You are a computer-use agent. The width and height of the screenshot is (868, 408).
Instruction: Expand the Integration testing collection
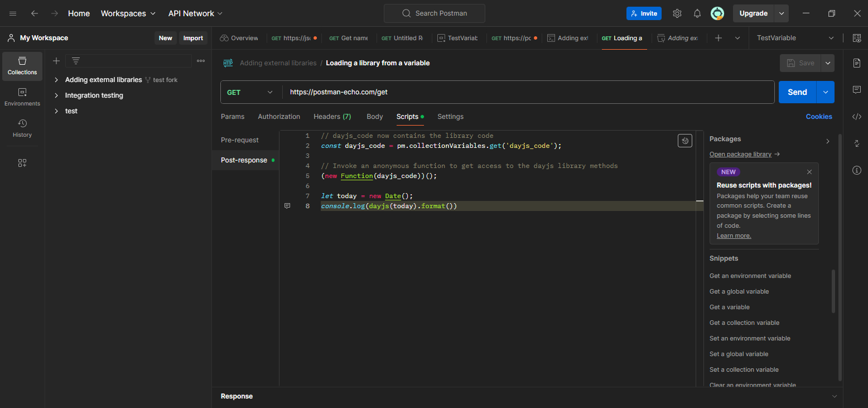[x=56, y=95]
